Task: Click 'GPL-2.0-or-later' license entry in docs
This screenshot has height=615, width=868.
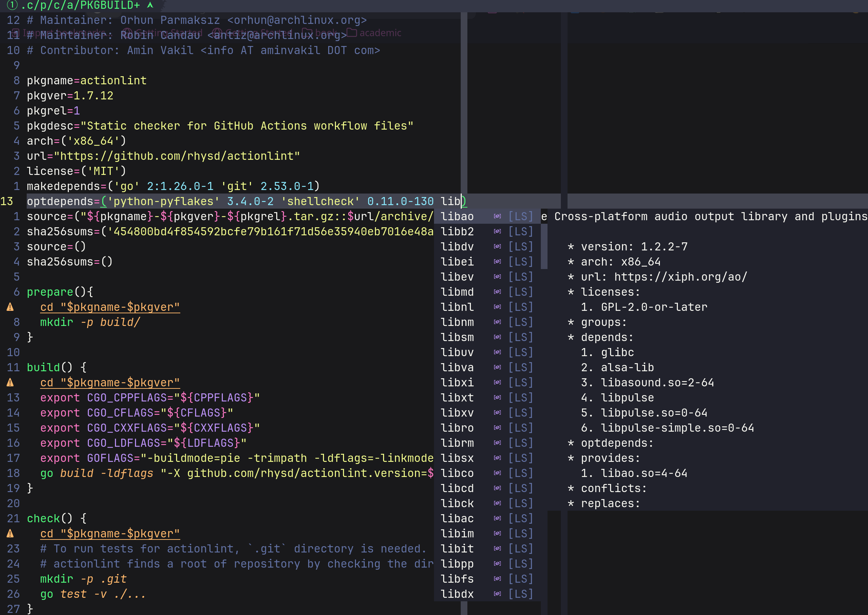Action: (654, 307)
